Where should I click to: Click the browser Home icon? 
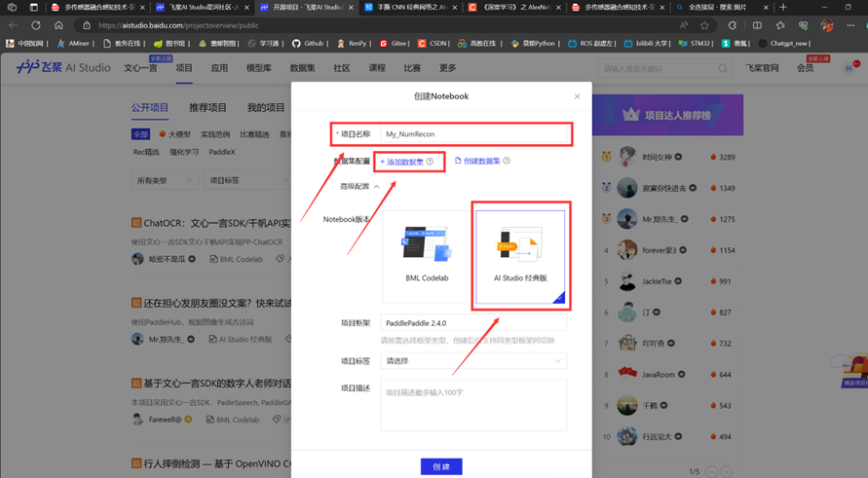point(58,25)
